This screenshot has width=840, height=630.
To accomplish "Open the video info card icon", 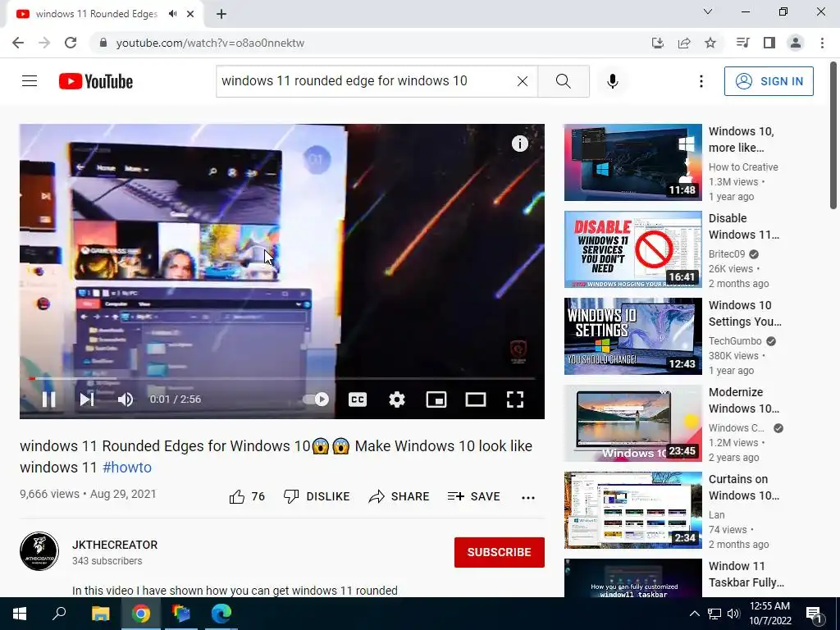I will click(519, 144).
